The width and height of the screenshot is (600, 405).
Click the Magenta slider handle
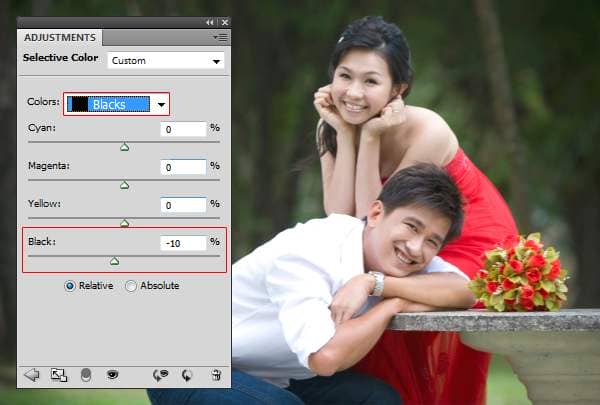point(124,185)
